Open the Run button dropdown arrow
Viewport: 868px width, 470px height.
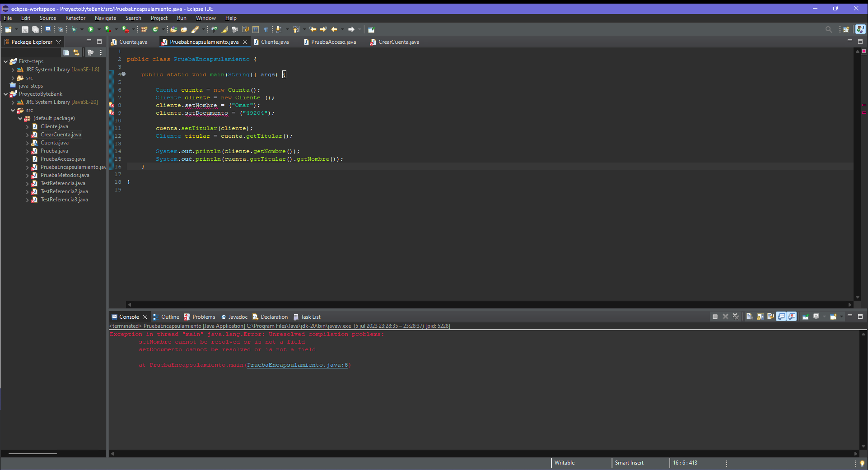click(99, 29)
